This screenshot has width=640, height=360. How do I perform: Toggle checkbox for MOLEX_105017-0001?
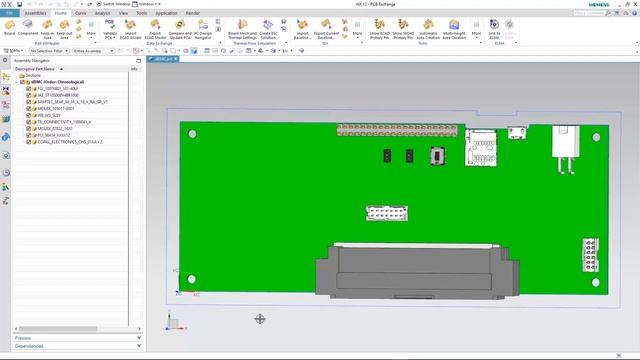tap(29, 109)
